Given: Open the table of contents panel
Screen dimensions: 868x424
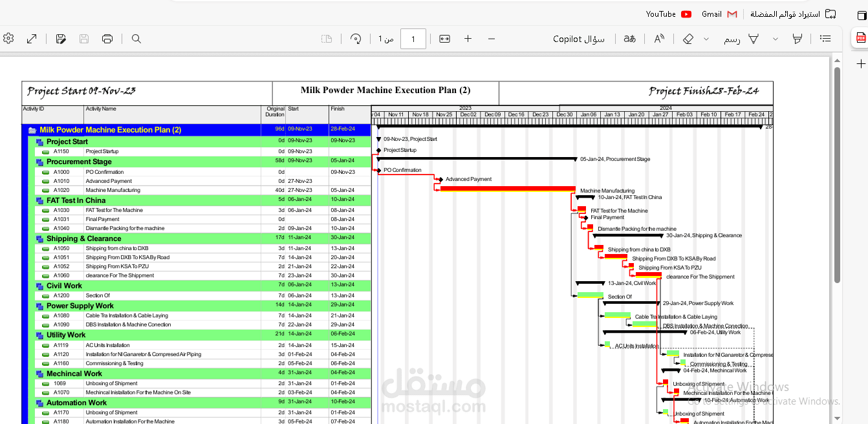Looking at the screenshot, I should (825, 39).
